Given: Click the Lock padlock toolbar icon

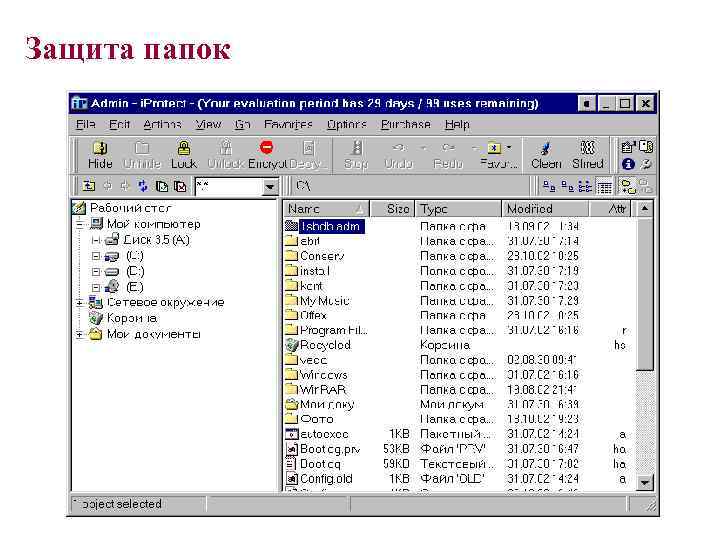Looking at the screenshot, I should tap(184, 148).
